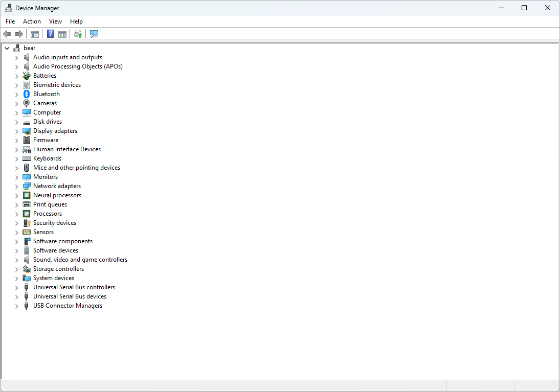The width and height of the screenshot is (560, 392).
Task: Open the View menu
Action: tap(55, 21)
